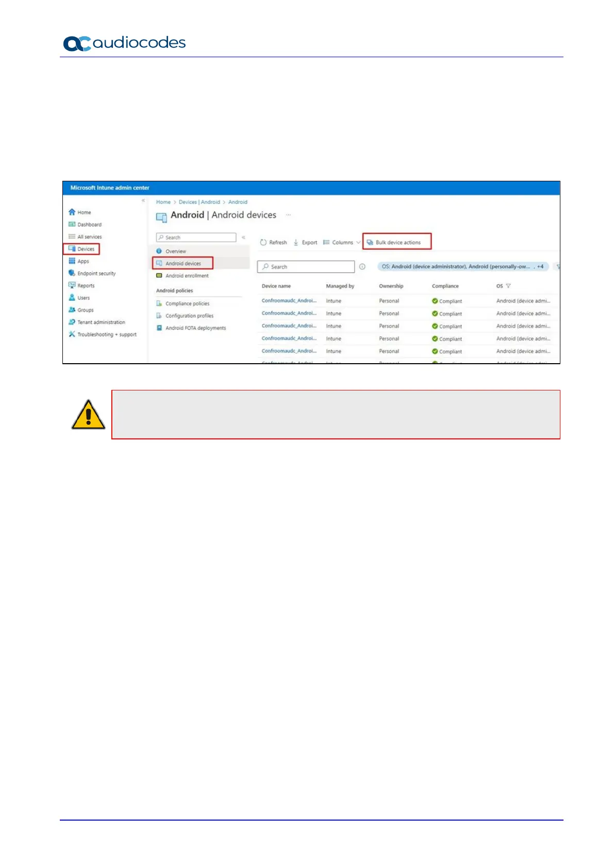Click the Export download icon

pos(296,243)
